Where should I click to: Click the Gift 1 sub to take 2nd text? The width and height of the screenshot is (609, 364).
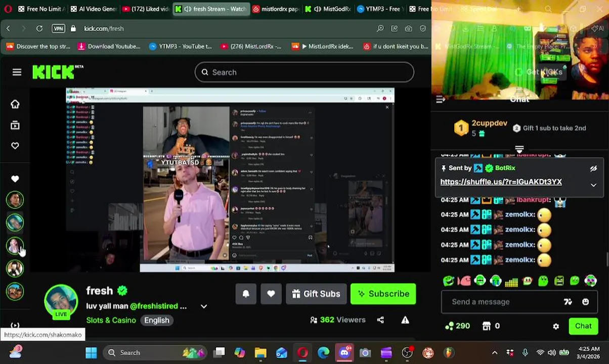point(554,128)
